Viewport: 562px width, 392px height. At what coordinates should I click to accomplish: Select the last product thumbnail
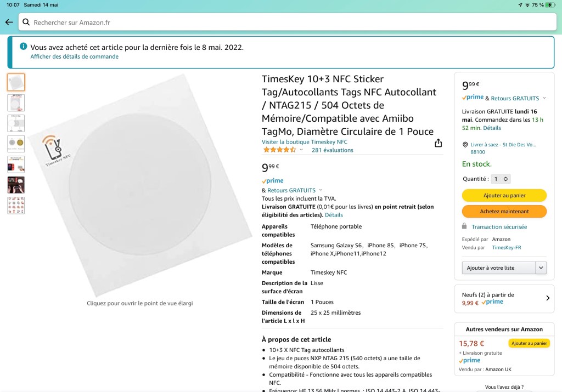[16, 205]
